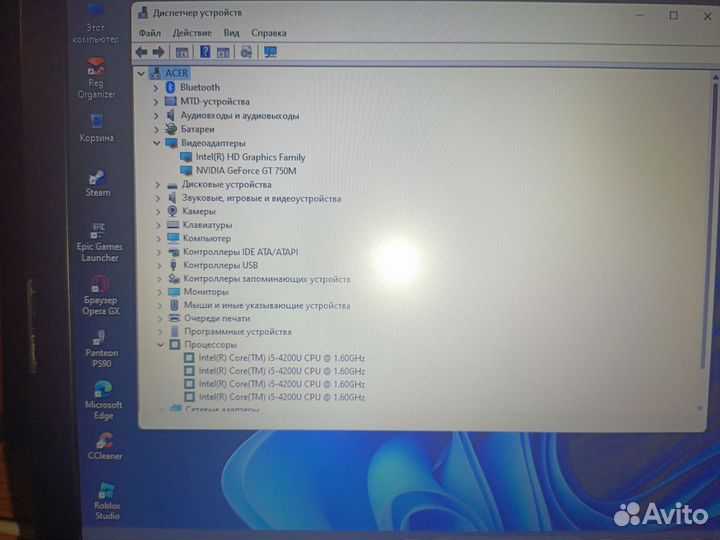Expand the Дисковые устройства node
The image size is (720, 540).
tap(158, 185)
